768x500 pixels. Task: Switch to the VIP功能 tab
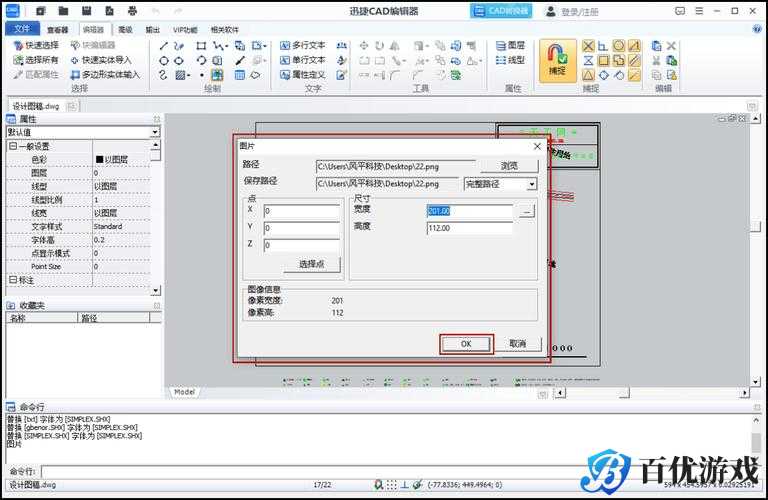pos(185,30)
